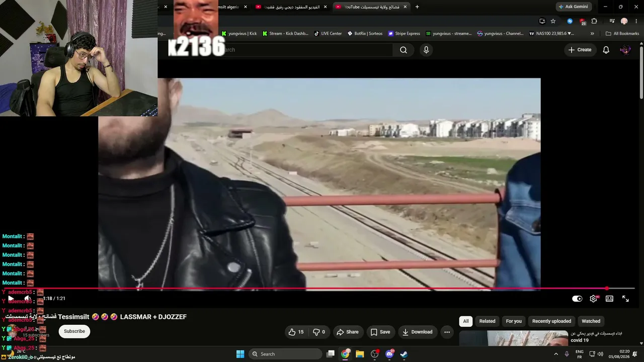
Task: Open the Stripe Express bookmark
Action: [404, 34]
